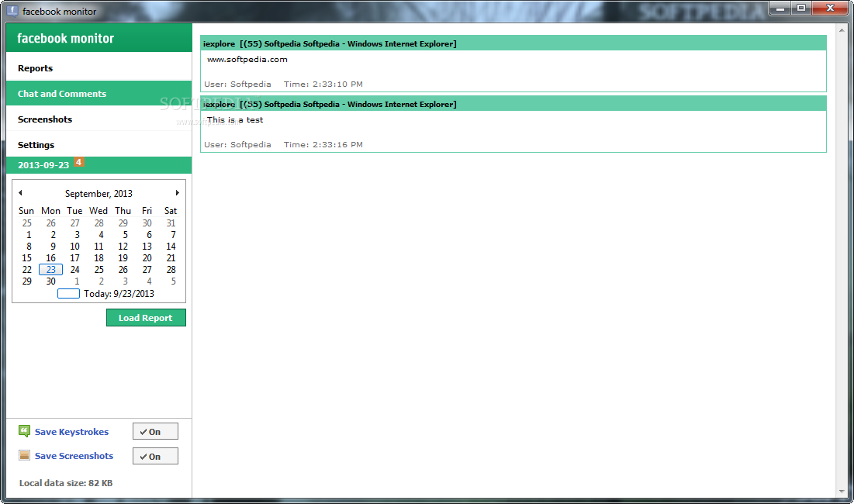Image resolution: width=854 pixels, height=504 pixels.
Task: Click the 'This is a test' text
Action: point(235,119)
